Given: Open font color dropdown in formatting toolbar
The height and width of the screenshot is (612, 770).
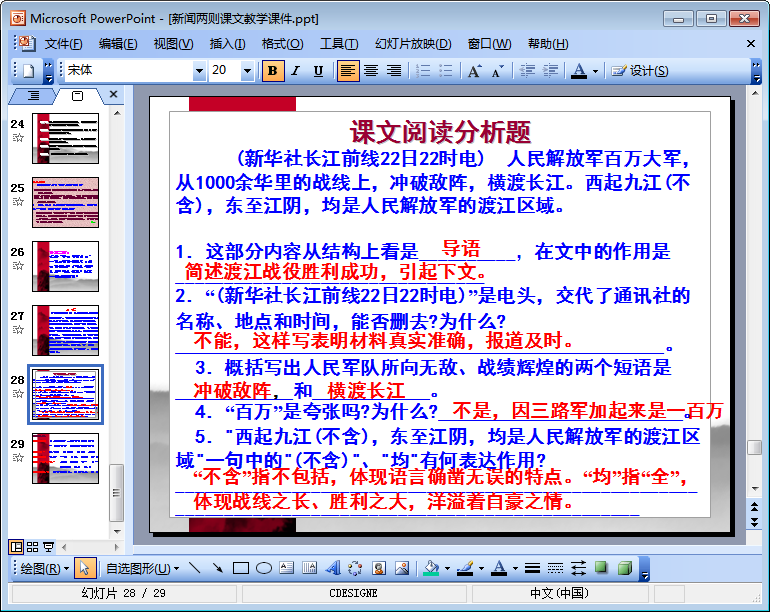Looking at the screenshot, I should tap(595, 72).
